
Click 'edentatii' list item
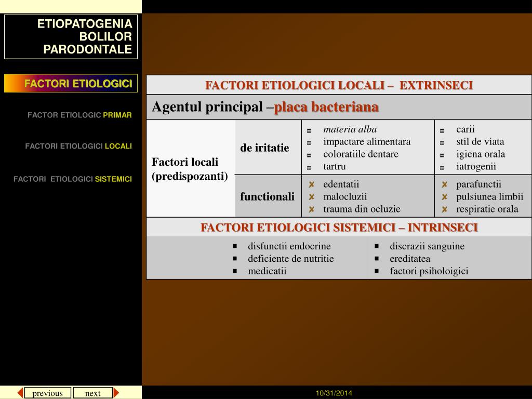[x=341, y=184]
